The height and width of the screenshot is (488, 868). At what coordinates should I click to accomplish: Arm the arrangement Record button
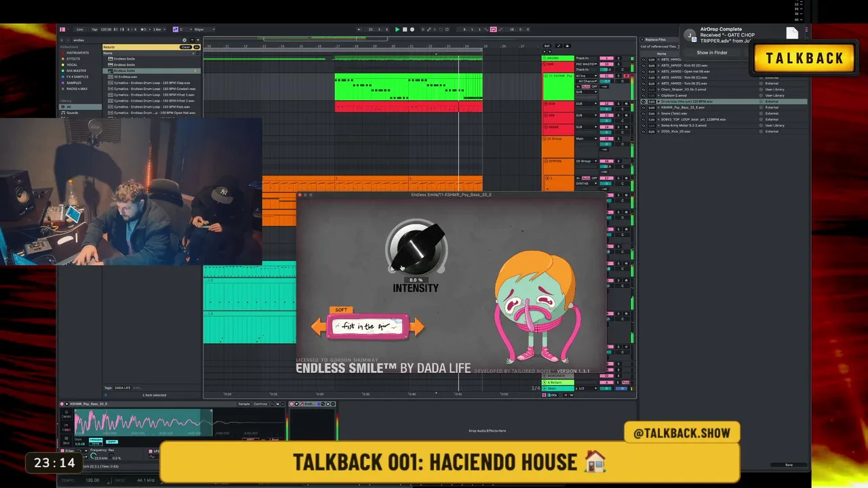point(412,29)
